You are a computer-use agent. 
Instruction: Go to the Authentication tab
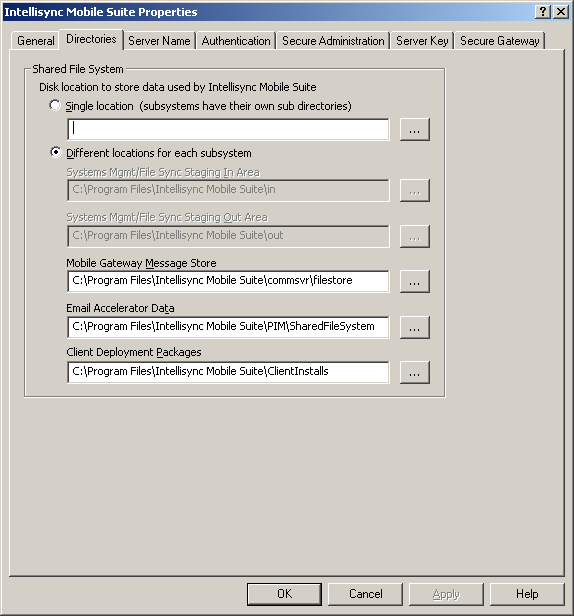236,41
